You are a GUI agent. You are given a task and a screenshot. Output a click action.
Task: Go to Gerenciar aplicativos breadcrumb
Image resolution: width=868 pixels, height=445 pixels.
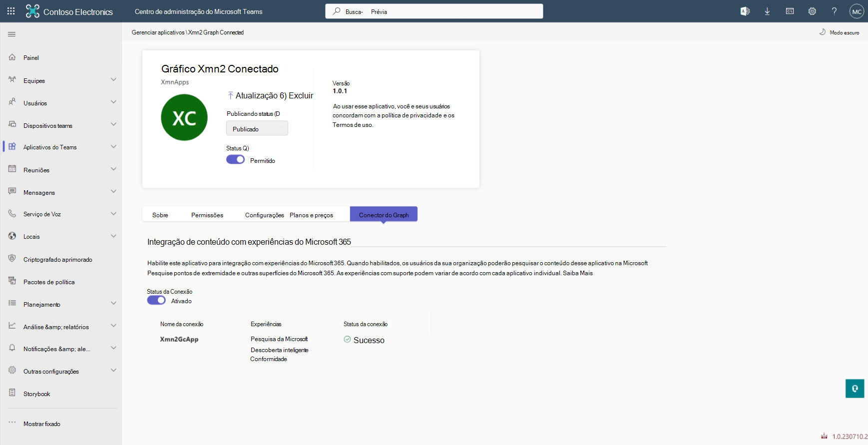158,32
